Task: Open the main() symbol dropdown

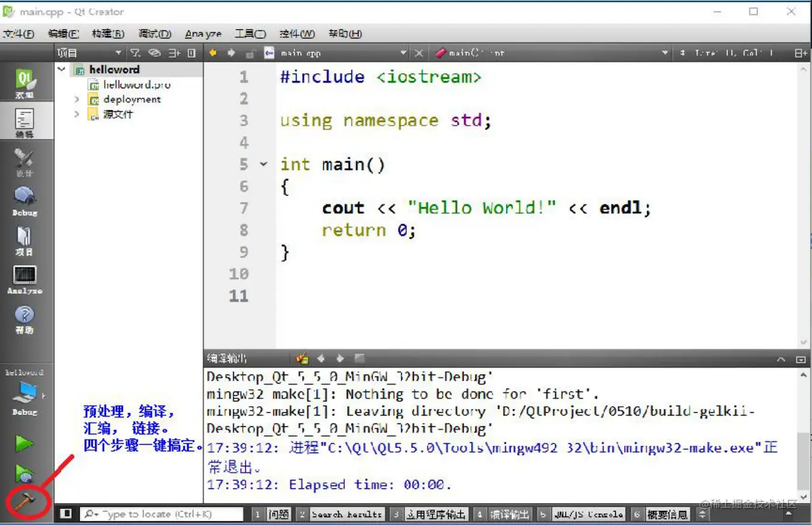Action: (551, 53)
